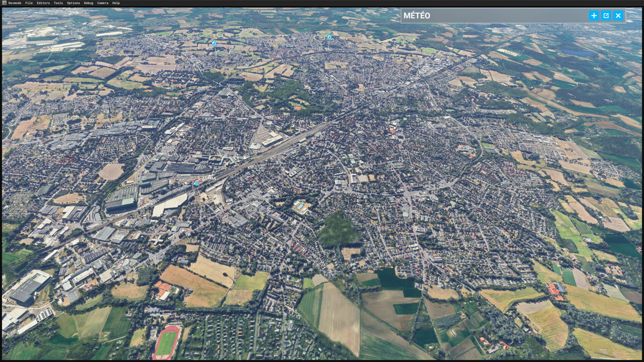The width and height of the screenshot is (644, 362).
Task: Select the blue marker below Gütersloh label
Action: (x=196, y=184)
